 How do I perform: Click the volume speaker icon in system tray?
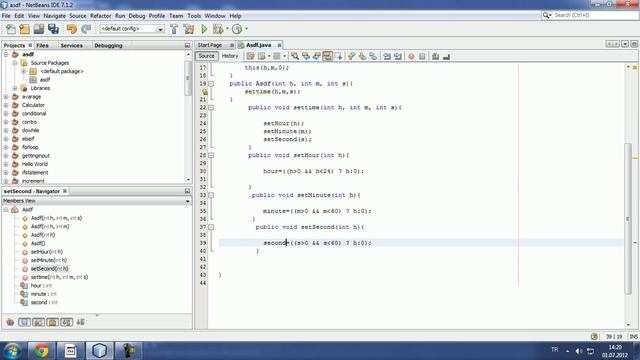tap(579, 351)
